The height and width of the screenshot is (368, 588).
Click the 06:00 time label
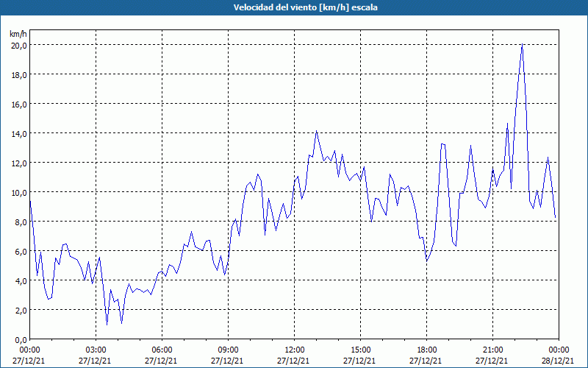[162, 350]
